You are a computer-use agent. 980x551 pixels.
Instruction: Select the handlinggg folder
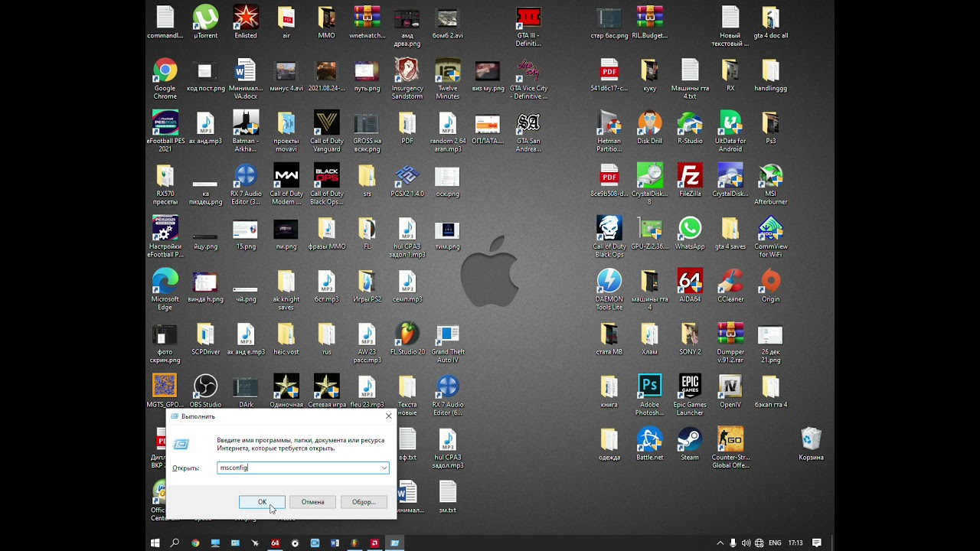(770, 75)
